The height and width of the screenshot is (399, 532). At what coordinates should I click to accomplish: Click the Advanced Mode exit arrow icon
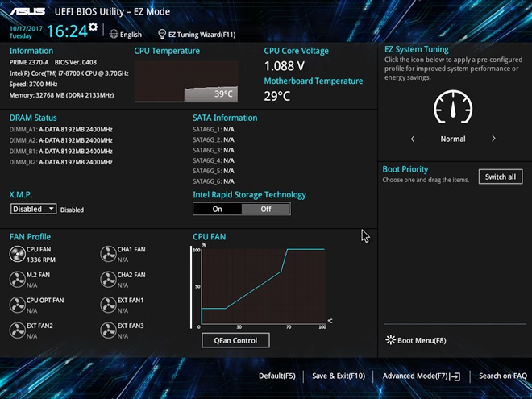tap(455, 376)
